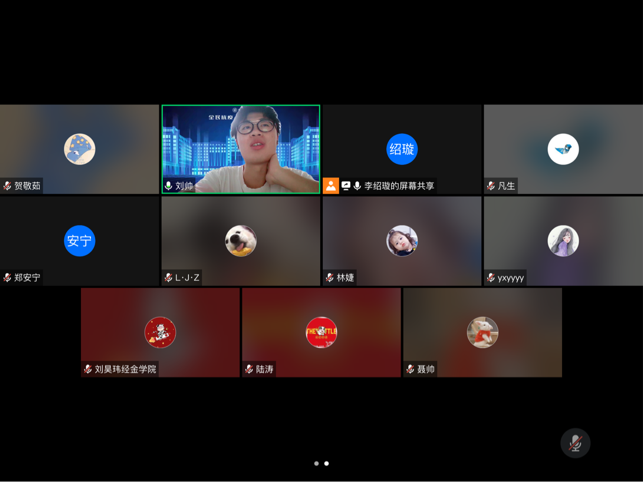The image size is (643, 482).
Task: Click the 李绍璇的屏幕共享 label
Action: [399, 186]
